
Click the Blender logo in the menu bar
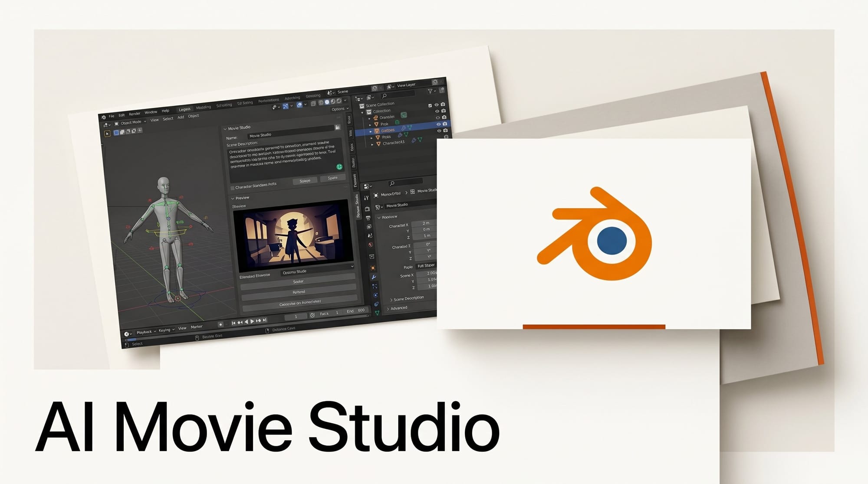coord(104,117)
